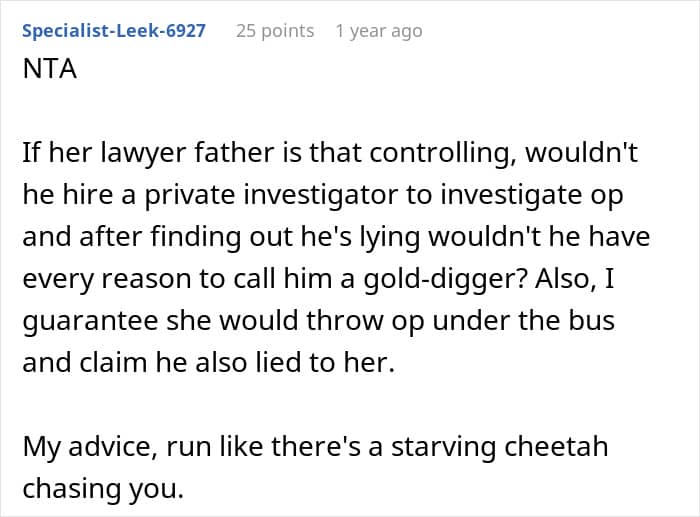The width and height of the screenshot is (700, 517).
Task: Click the 25 points score
Action: click(275, 31)
